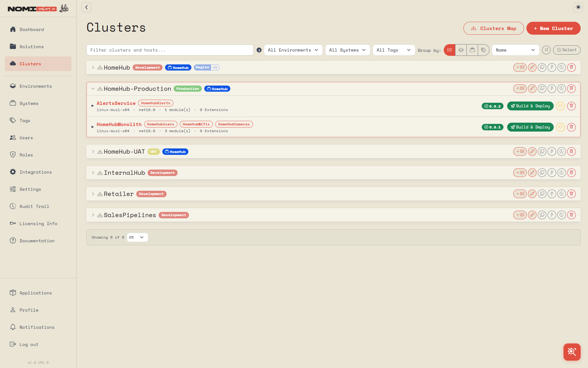Delete the HomeHubMonolith host
588x368 pixels.
(571, 127)
